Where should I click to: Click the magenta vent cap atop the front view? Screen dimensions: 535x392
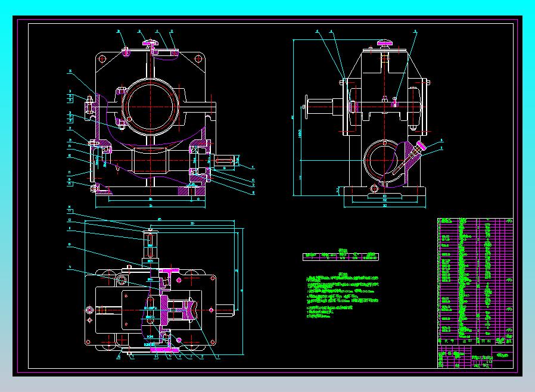pyautogui.click(x=151, y=43)
